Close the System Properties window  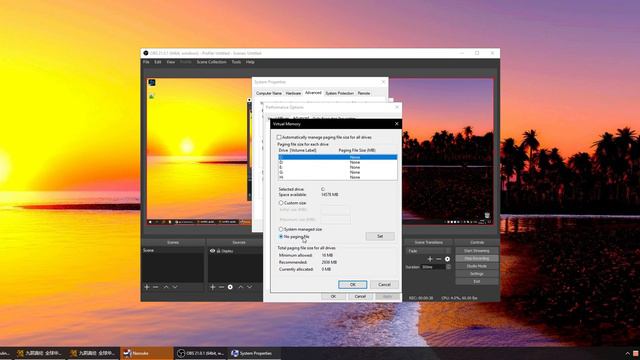[383, 82]
